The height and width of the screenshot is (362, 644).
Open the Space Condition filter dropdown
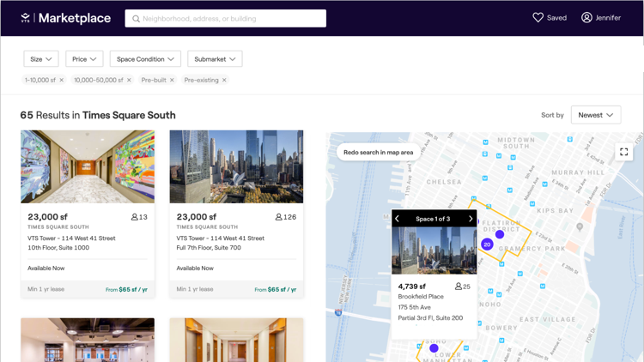click(145, 59)
